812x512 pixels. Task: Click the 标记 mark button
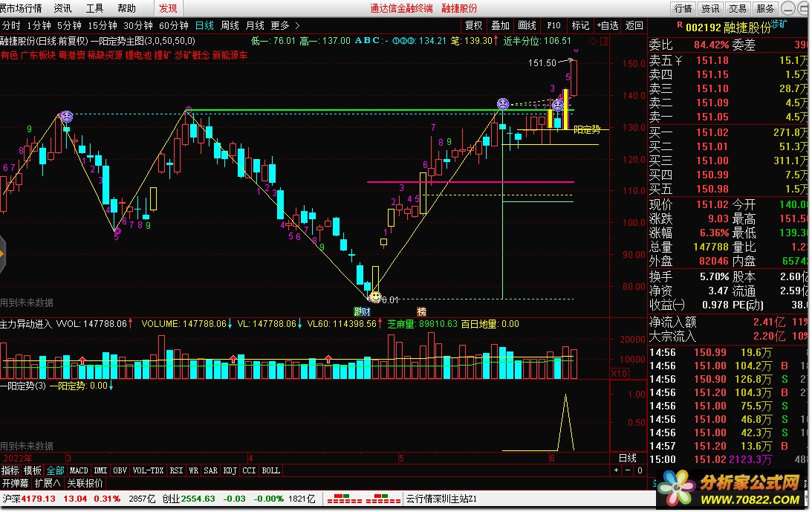pyautogui.click(x=580, y=25)
